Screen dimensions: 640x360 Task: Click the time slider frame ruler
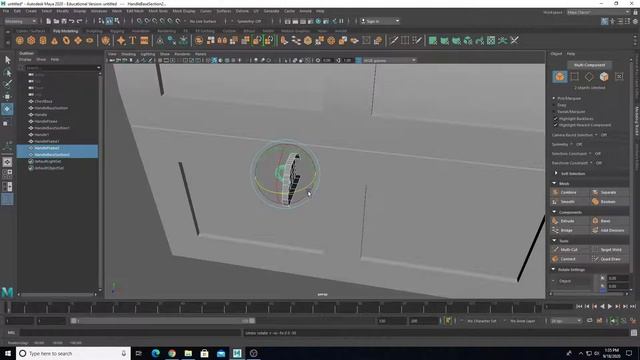(273, 307)
